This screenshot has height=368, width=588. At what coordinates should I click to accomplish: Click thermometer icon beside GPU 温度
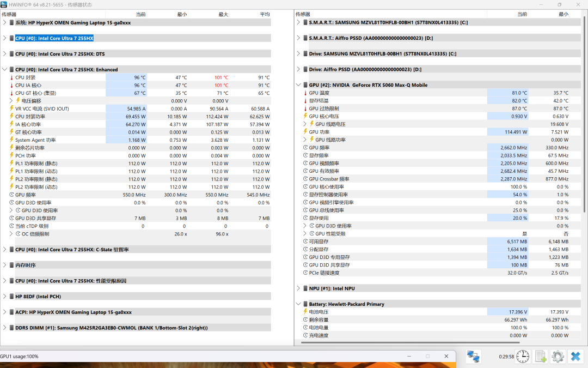(305, 93)
